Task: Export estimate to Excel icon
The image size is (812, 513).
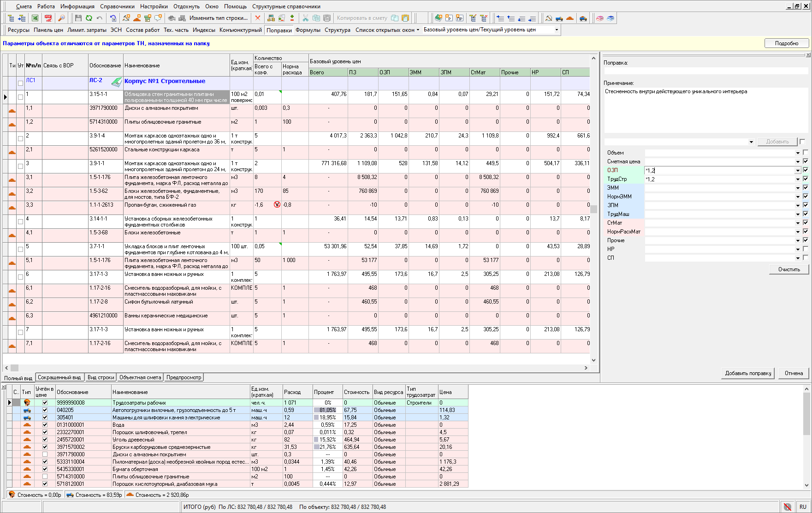Action: [35, 18]
